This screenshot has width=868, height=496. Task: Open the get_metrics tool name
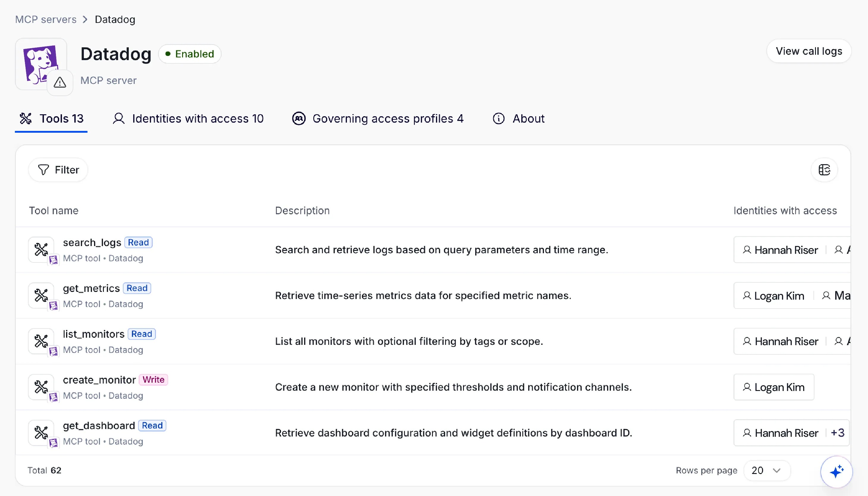(x=91, y=288)
